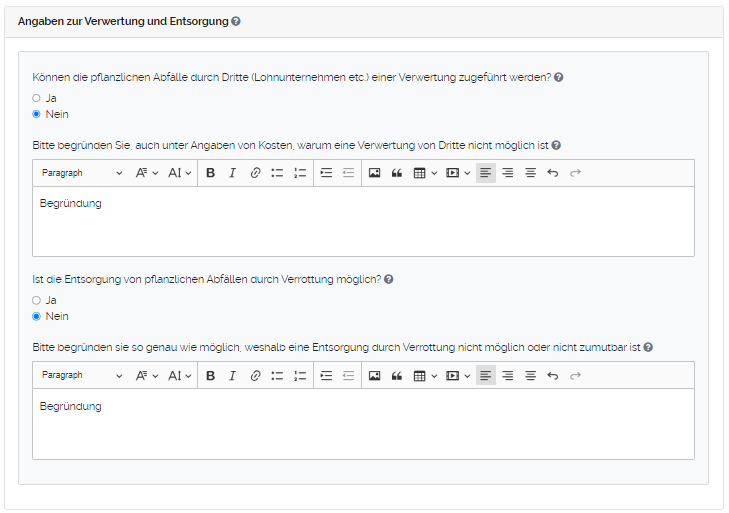This screenshot has height=513, width=729.
Task: Open the table dropdown in the Verrottung editor
Action: pyautogui.click(x=425, y=376)
